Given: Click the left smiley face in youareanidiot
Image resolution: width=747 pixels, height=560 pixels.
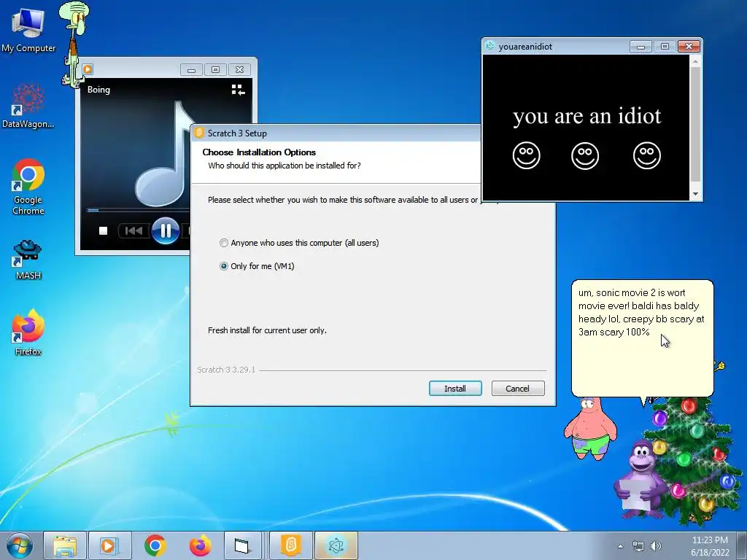Looking at the screenshot, I should coord(527,156).
